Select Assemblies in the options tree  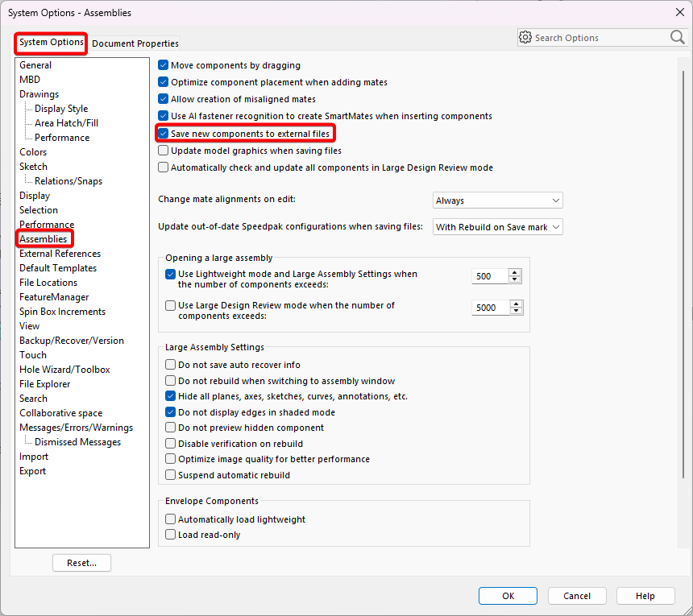(x=44, y=239)
